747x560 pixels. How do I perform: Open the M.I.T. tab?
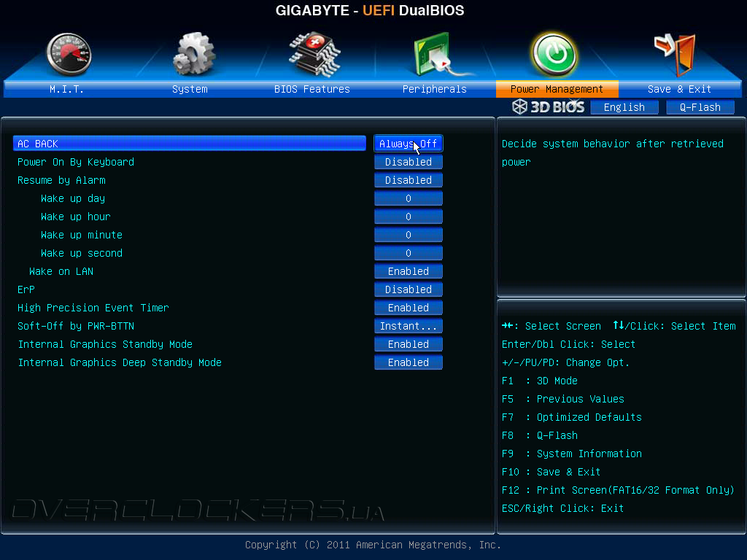tap(66, 89)
